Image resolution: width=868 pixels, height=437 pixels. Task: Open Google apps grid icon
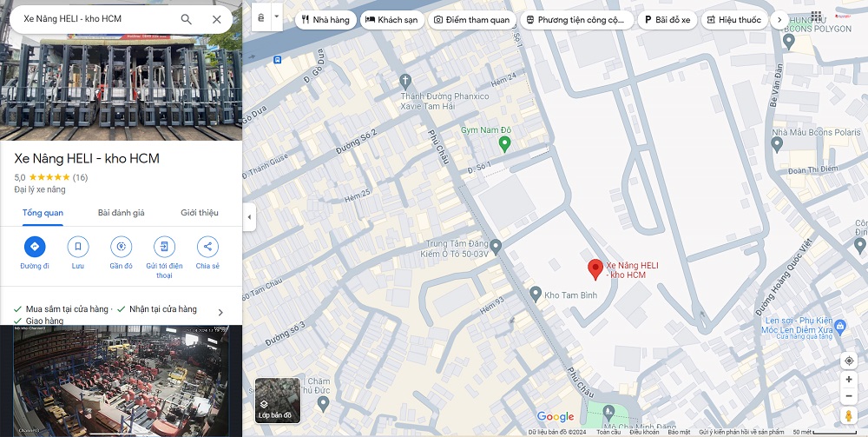(x=817, y=17)
